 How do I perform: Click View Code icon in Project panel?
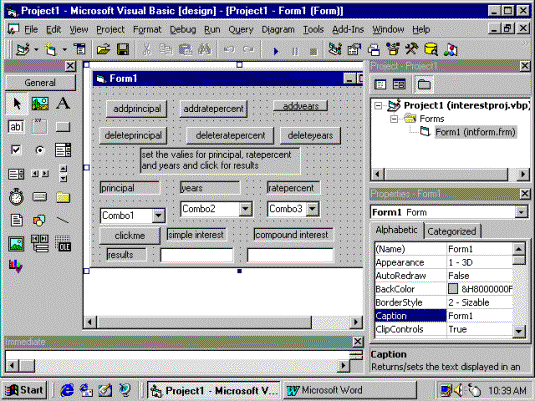pos(380,84)
